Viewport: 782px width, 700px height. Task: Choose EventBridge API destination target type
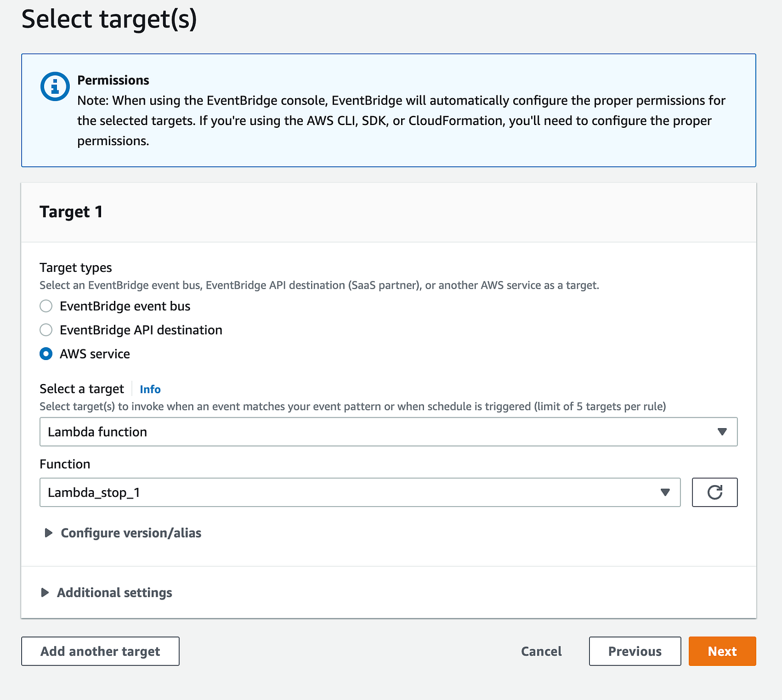pos(46,330)
